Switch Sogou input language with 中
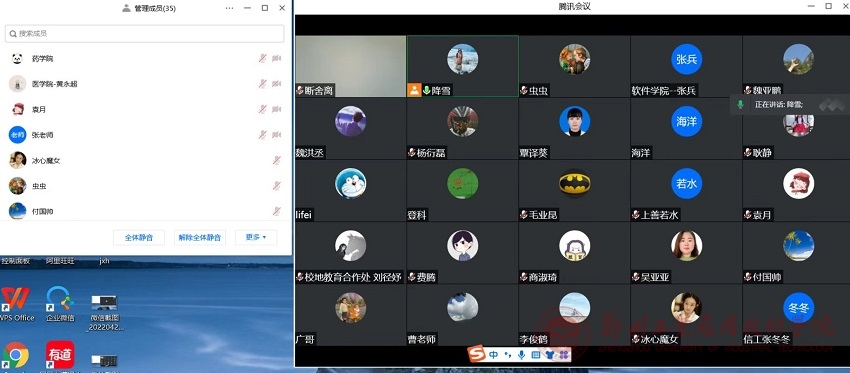Viewport: 850px width, 373px height. [493, 355]
